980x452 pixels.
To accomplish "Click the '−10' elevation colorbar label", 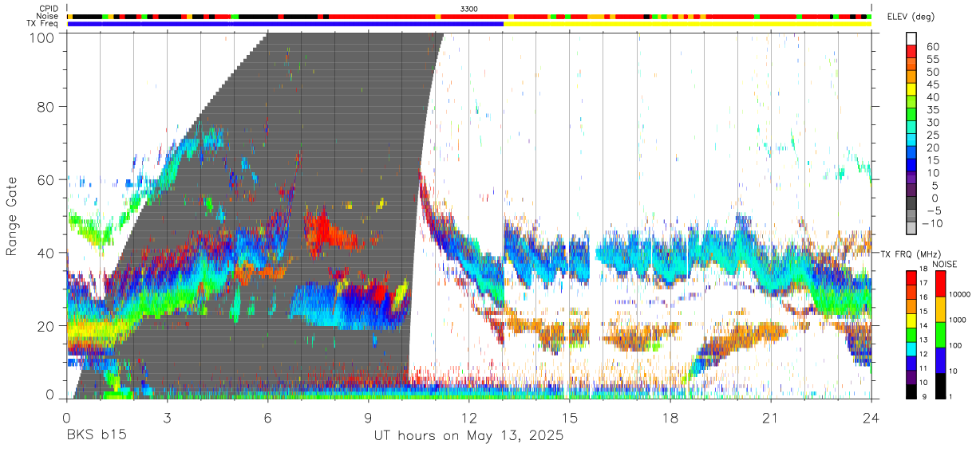I will [931, 223].
